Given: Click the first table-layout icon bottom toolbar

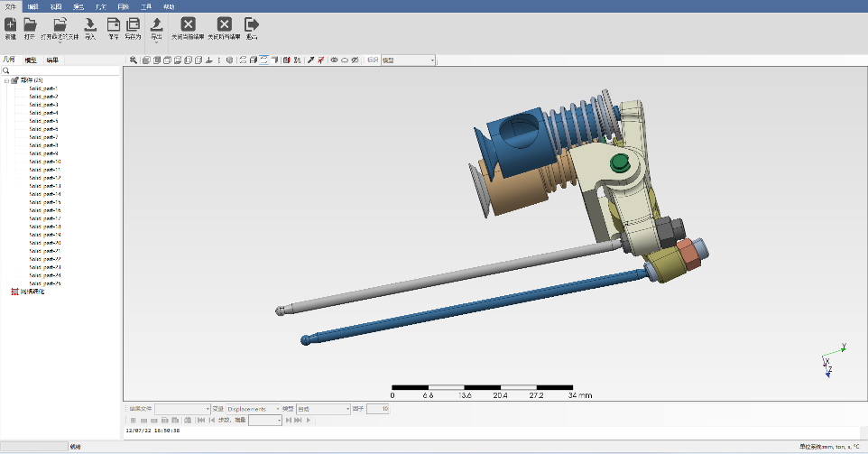Looking at the screenshot, I should point(134,421).
